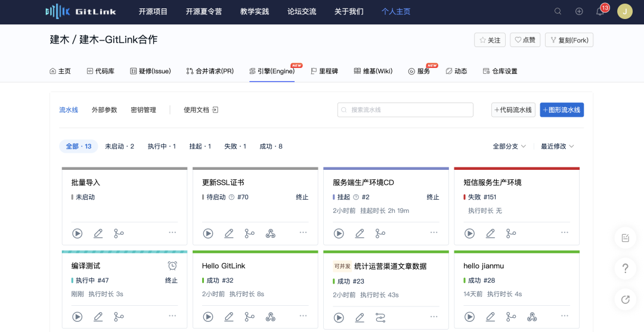The image size is (644, 332).
Task: Expand the 最近修改 sort dropdown
Action: (558, 146)
